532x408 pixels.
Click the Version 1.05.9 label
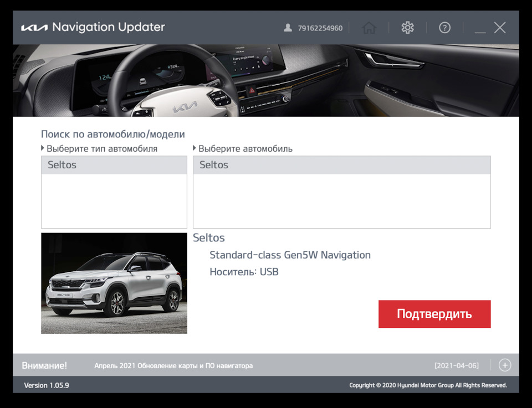47,385
